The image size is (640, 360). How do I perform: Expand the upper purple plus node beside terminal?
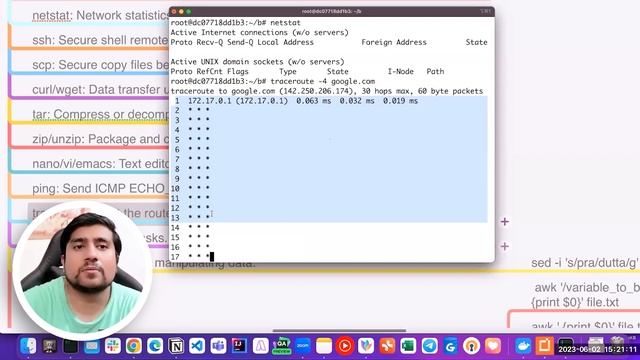coord(505,222)
